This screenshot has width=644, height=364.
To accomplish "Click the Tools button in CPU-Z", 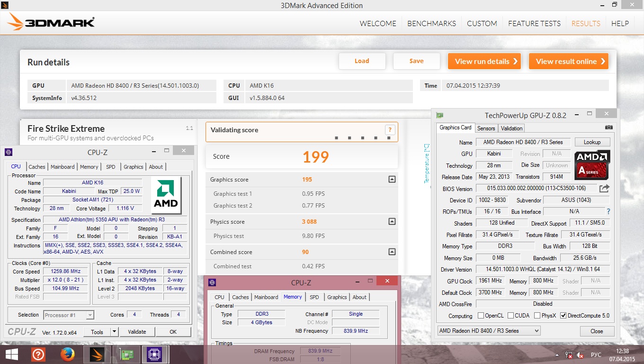I will [x=97, y=332].
